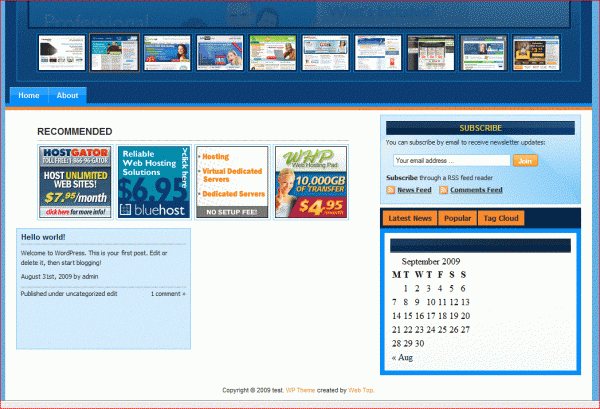Click the No Setup Fee hosting banner
The width and height of the screenshot is (600, 409).
tap(232, 182)
